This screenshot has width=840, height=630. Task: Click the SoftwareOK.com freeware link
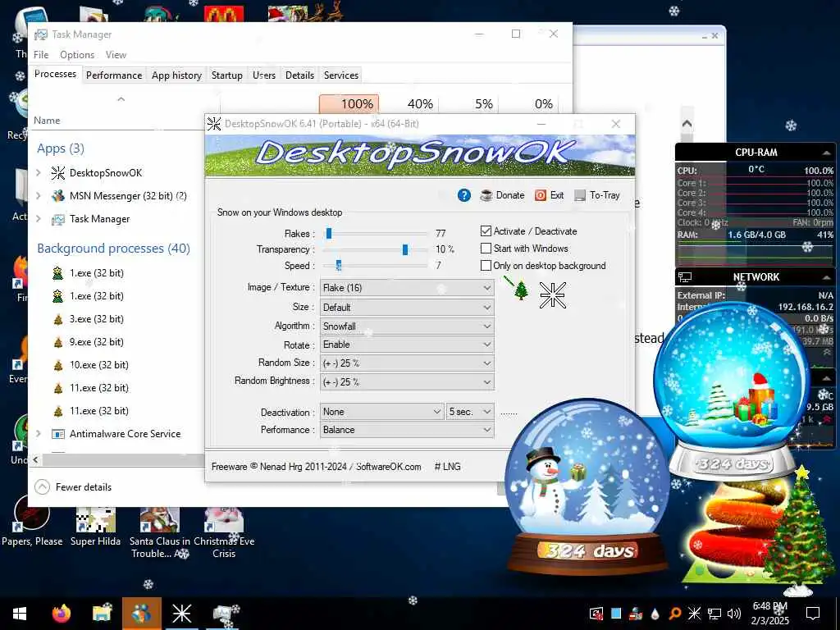(x=388, y=467)
